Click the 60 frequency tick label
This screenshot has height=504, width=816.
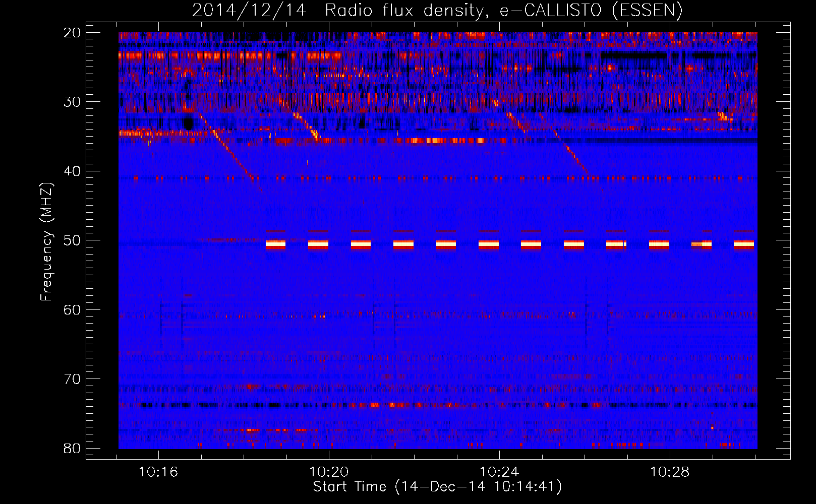[72, 309]
